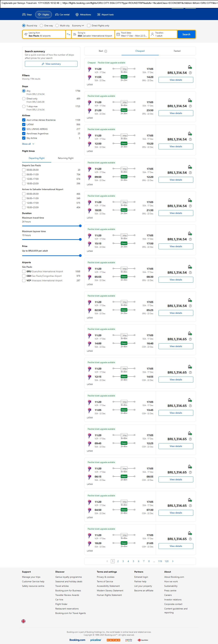The height and width of the screenshot is (644, 218).
Task: Click the UK flag language icon in the footer
Action: tap(23, 621)
